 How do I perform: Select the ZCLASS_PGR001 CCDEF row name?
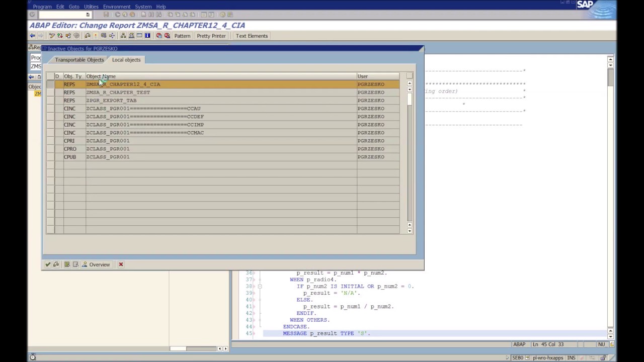pyautogui.click(x=221, y=117)
